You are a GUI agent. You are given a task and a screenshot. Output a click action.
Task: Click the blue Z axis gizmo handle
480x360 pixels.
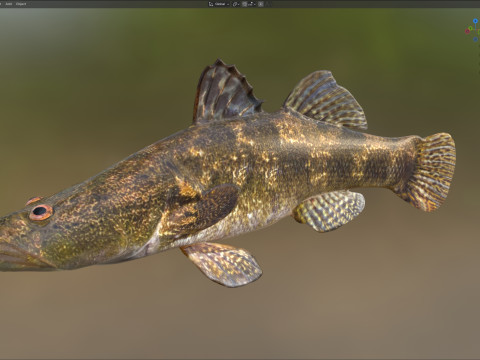pyautogui.click(x=475, y=21)
